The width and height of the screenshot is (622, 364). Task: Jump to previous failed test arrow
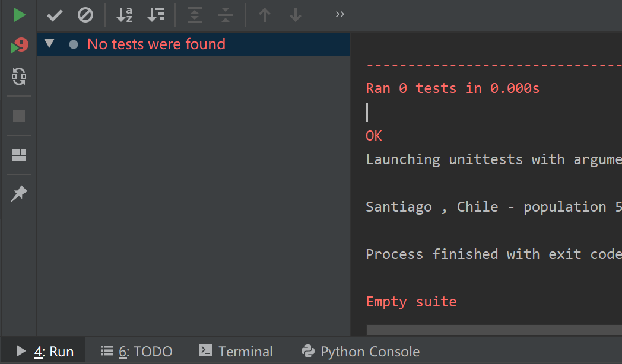[265, 15]
